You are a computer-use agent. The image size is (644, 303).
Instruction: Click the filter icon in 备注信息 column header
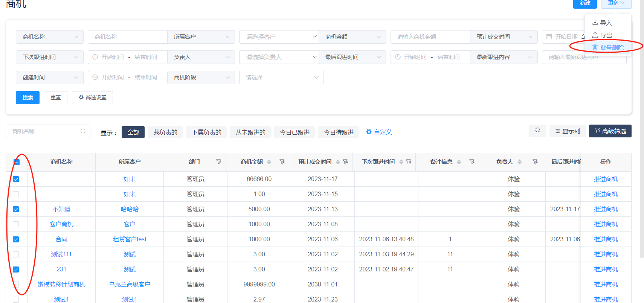(472, 162)
